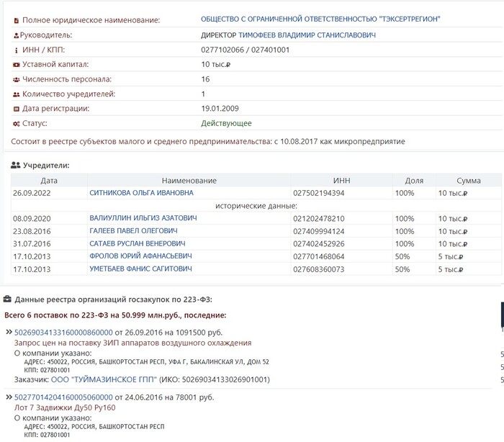
Task: Expand the purchase entry dated 26.09.2016
Action: click(x=9, y=333)
